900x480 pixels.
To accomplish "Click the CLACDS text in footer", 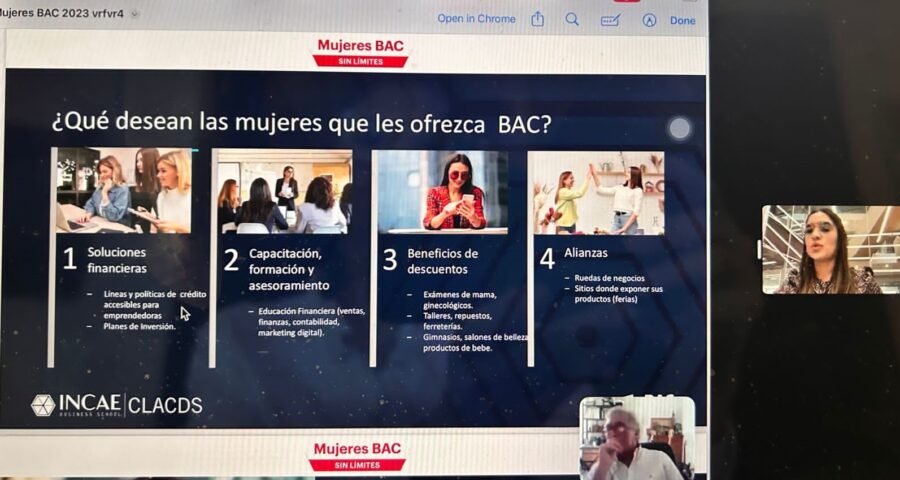I will [166, 405].
